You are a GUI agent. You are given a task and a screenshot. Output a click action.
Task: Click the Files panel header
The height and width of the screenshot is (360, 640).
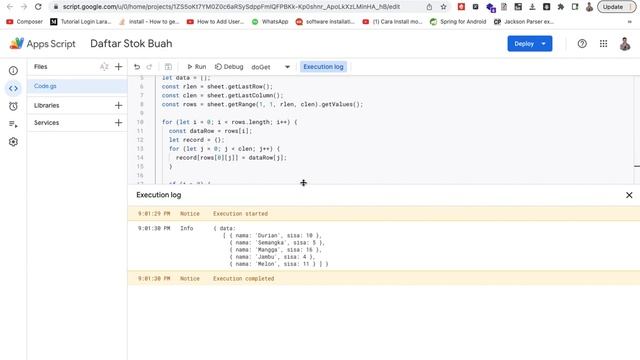(40, 67)
